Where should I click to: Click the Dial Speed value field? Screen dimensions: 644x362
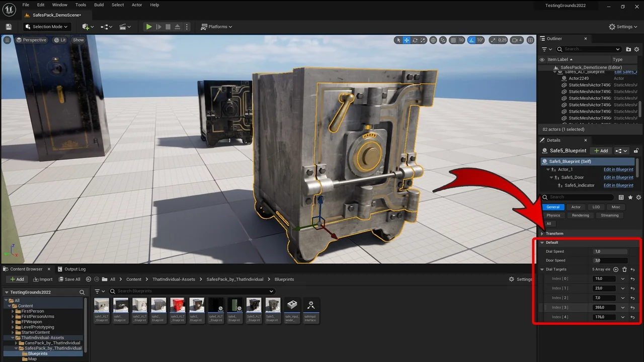610,251
